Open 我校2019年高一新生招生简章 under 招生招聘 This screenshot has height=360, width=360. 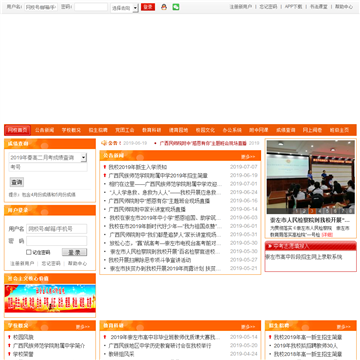pyautogui.click(x=308, y=337)
